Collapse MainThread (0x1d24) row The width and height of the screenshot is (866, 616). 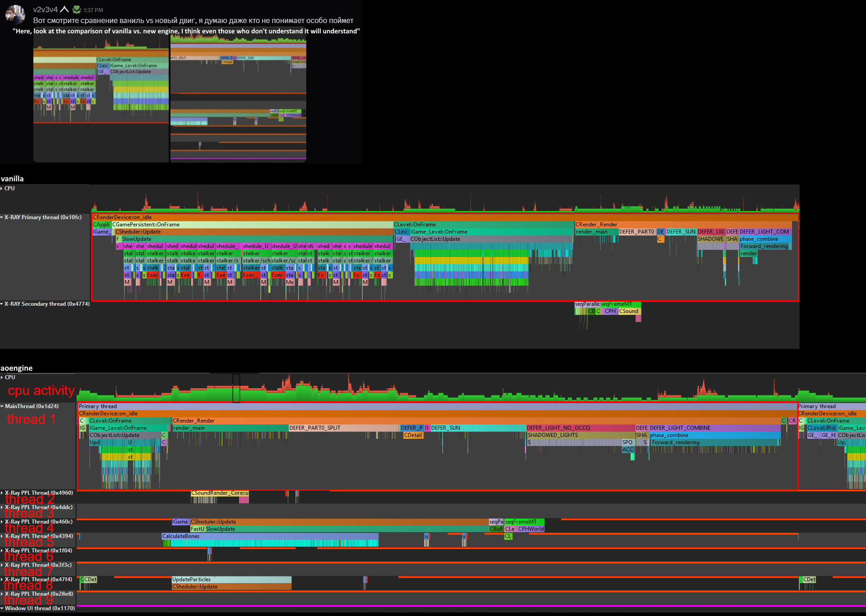tap(2, 406)
